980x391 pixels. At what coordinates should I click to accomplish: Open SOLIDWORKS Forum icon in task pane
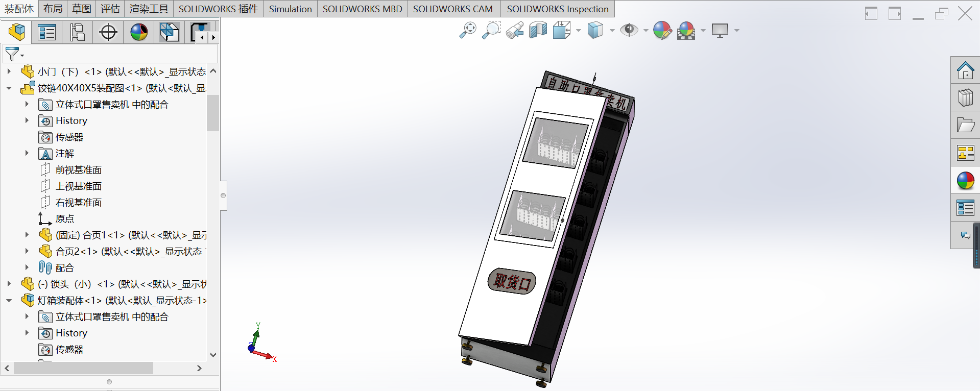(x=965, y=235)
